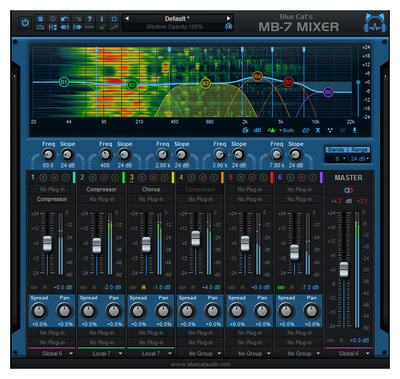Screen dimensions: 400x379
Task: Open the Range 24 dB dropdown
Action: tap(359, 159)
